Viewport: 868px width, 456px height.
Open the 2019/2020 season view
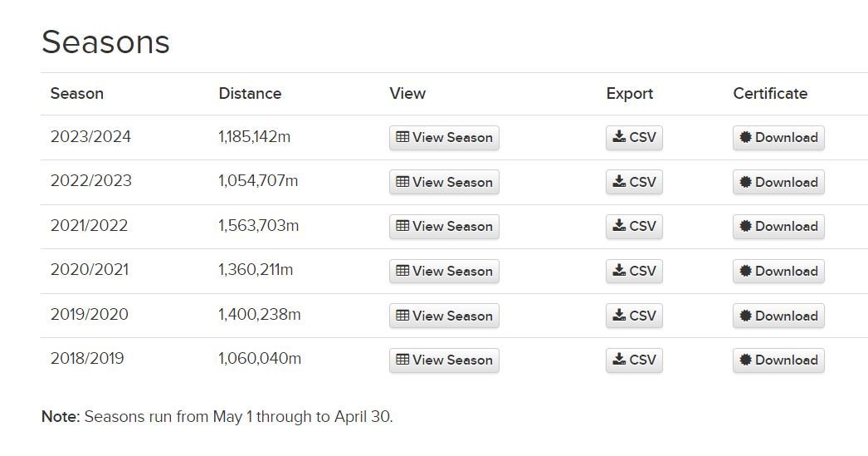[444, 316]
